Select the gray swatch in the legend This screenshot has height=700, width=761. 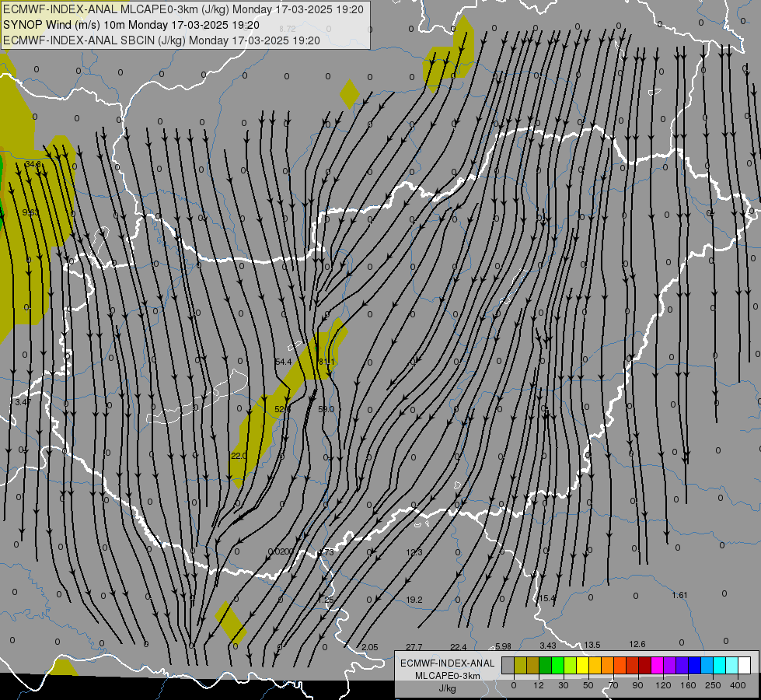(508, 665)
